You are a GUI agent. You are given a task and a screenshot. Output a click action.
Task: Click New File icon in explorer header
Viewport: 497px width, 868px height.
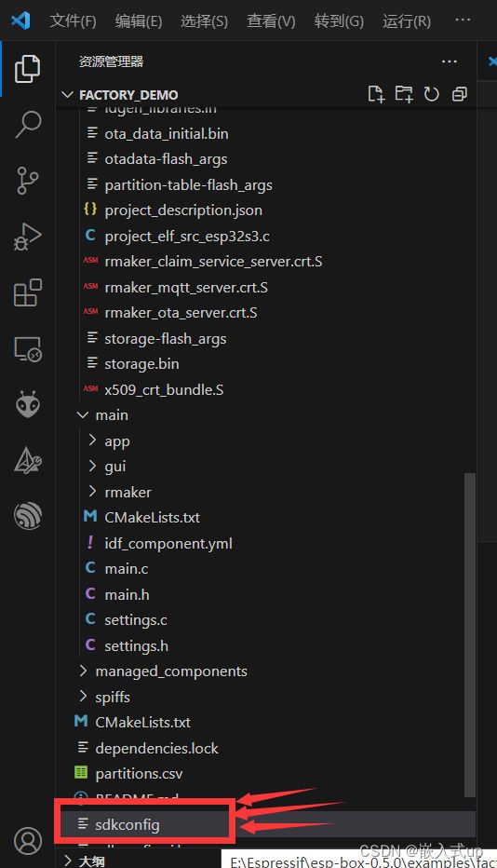click(376, 94)
